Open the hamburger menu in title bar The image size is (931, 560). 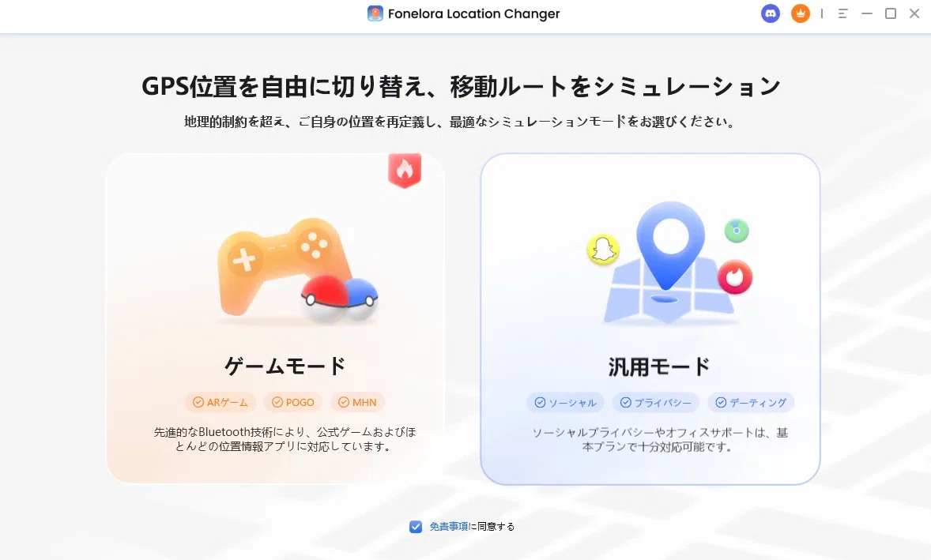tap(842, 13)
